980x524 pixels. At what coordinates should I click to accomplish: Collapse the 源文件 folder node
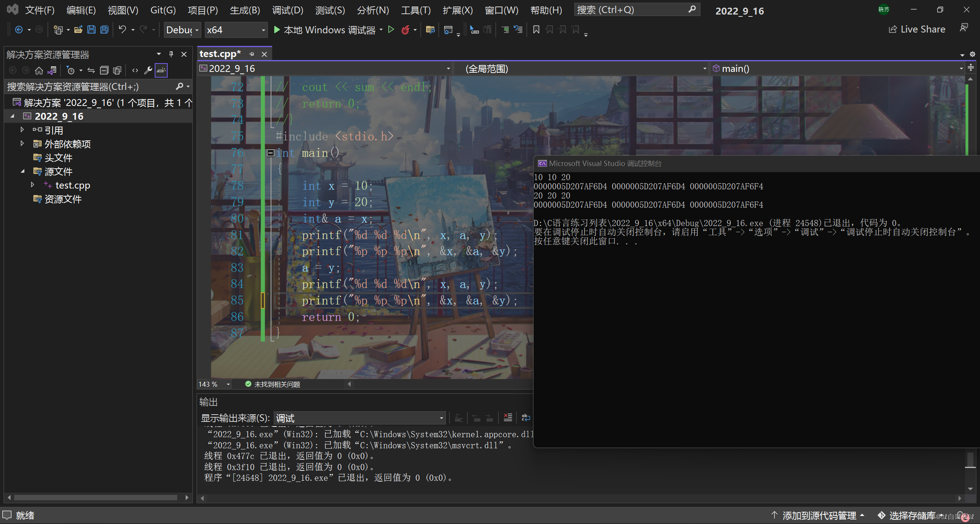pyautogui.click(x=22, y=171)
